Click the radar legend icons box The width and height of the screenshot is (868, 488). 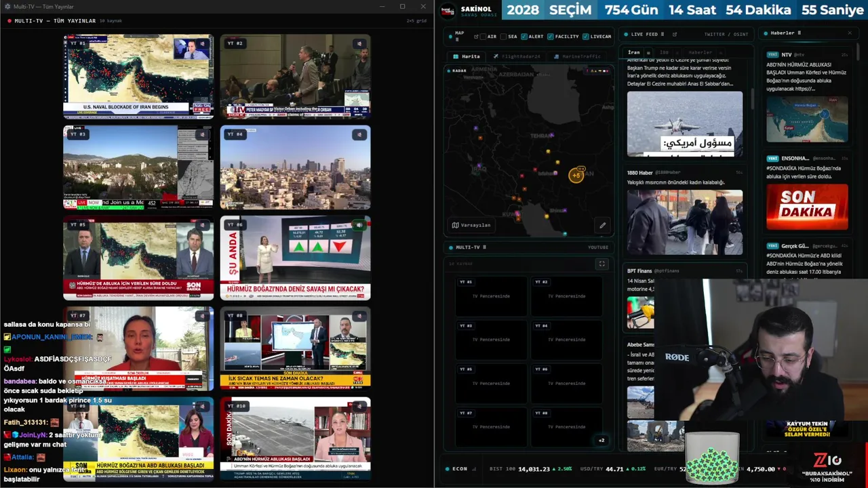(x=597, y=70)
